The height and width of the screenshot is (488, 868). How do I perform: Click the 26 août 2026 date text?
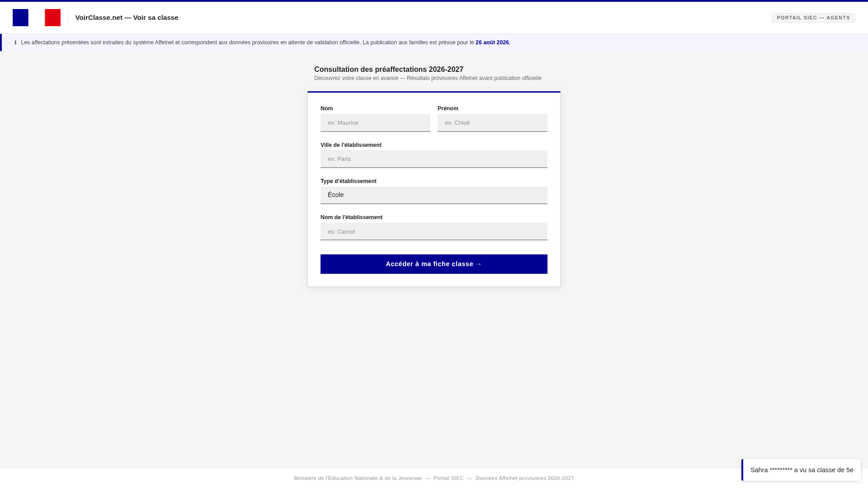(492, 42)
